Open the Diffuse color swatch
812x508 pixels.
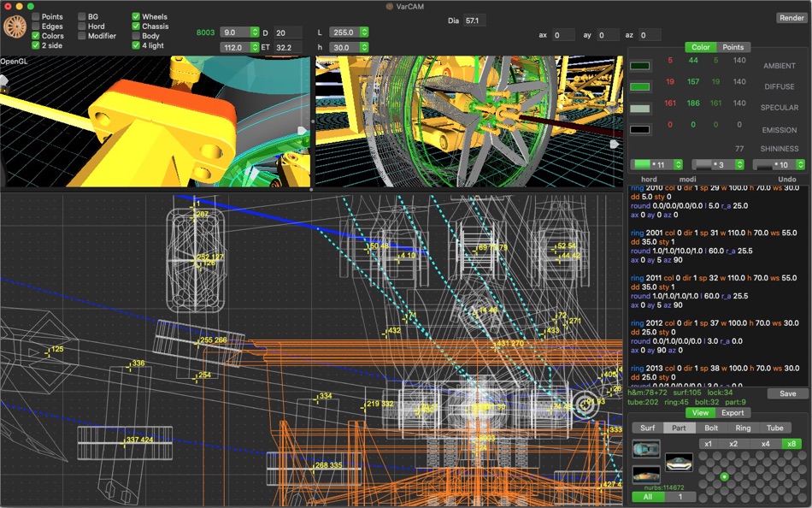[640, 87]
